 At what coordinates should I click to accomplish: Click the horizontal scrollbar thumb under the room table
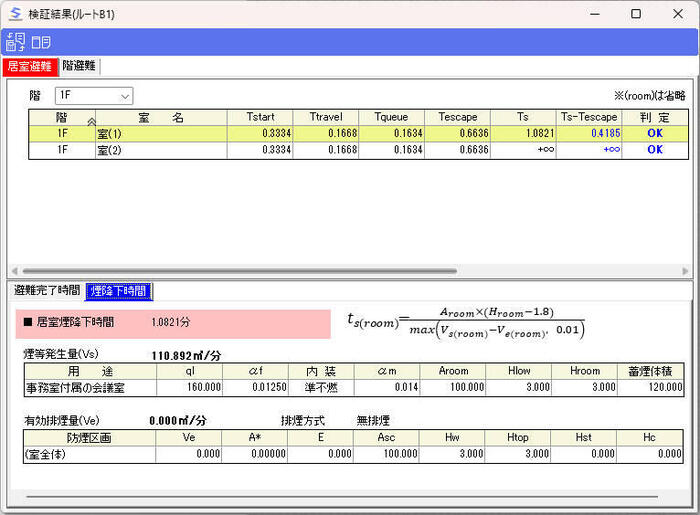click(x=240, y=271)
